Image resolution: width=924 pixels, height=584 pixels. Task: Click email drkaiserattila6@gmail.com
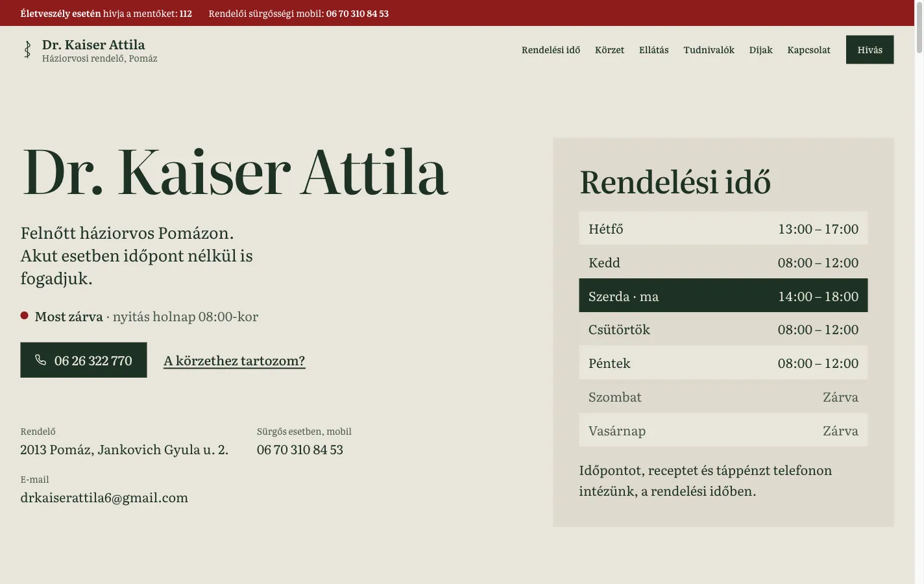(104, 498)
